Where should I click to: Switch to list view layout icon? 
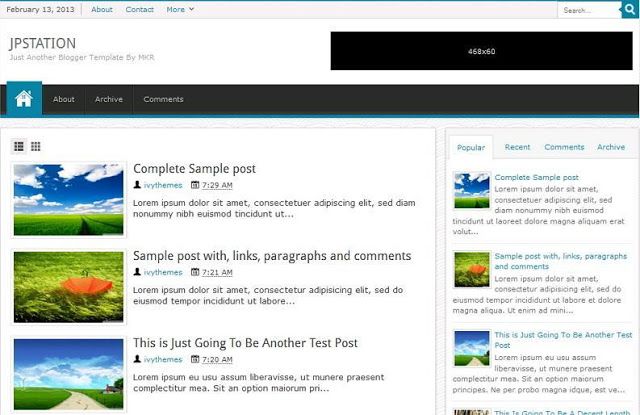coord(19,146)
